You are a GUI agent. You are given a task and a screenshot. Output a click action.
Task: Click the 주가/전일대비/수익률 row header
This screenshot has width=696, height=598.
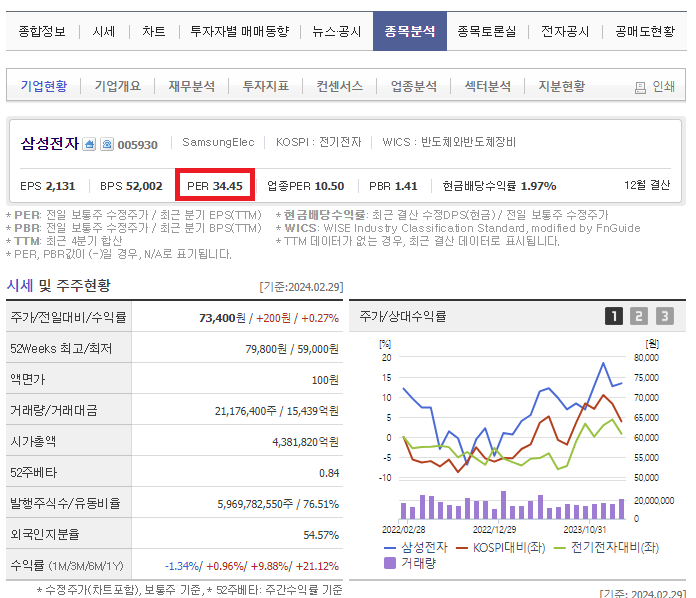tap(68, 317)
